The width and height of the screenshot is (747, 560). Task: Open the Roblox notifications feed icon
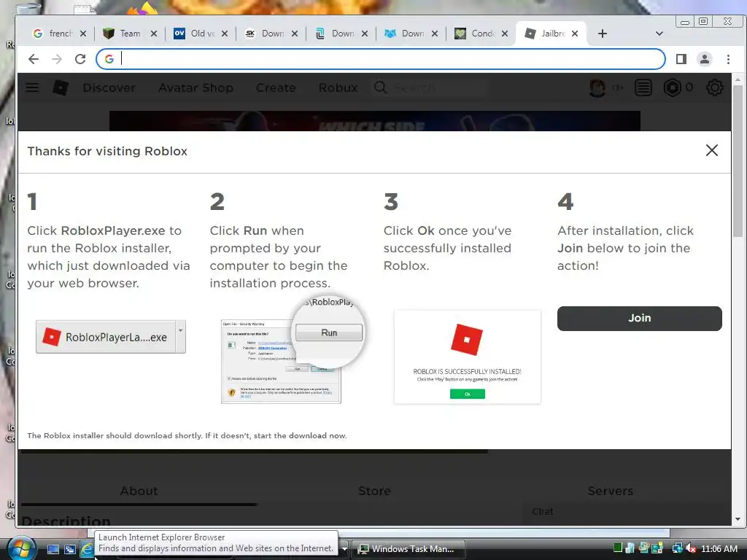click(x=643, y=87)
